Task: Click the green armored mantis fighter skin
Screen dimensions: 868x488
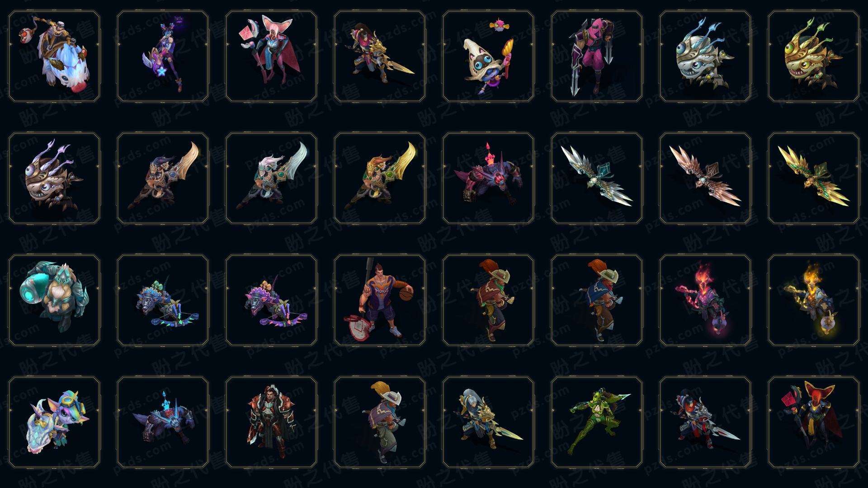Action: pyautogui.click(x=597, y=422)
